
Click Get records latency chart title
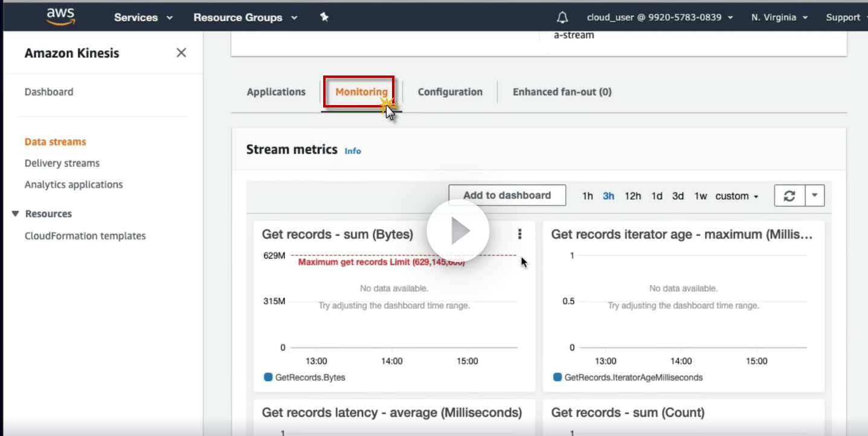click(x=392, y=412)
